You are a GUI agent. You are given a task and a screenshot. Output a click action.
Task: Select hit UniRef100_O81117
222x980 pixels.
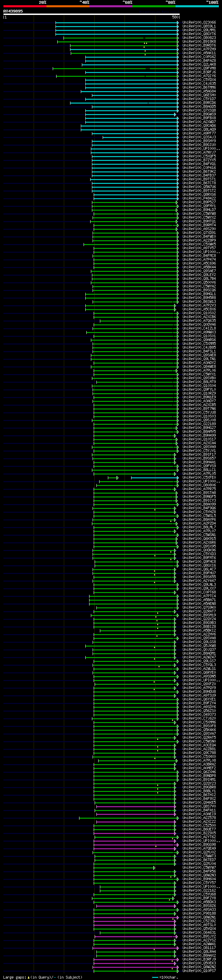coord(199,948)
